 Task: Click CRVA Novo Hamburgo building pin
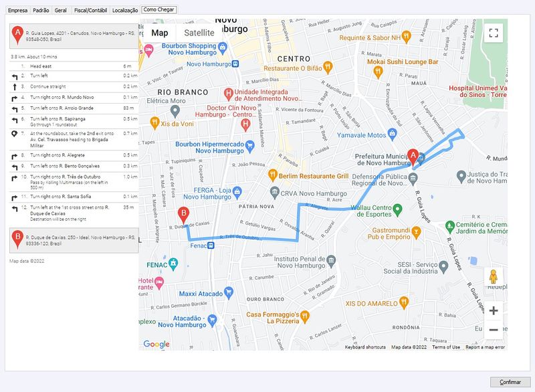point(274,193)
